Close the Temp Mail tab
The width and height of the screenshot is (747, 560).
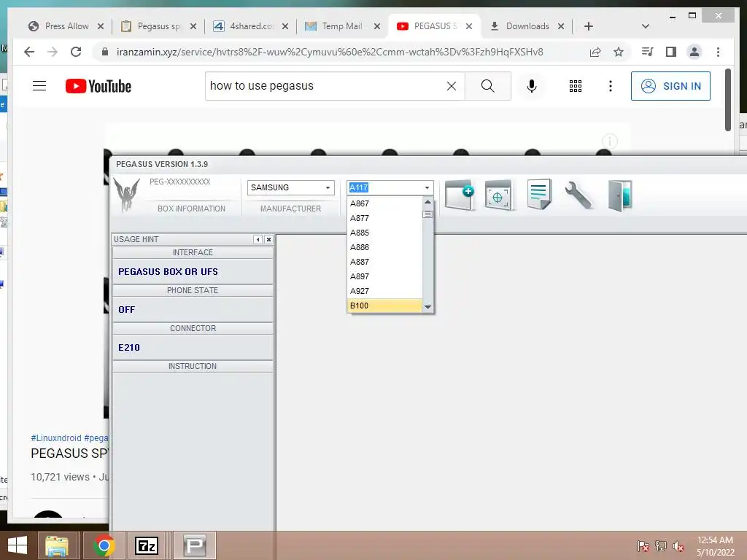[377, 26]
